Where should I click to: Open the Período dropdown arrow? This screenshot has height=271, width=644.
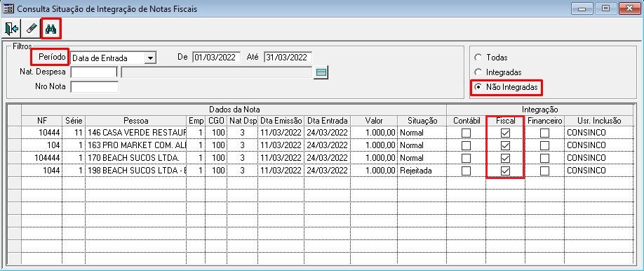point(151,58)
